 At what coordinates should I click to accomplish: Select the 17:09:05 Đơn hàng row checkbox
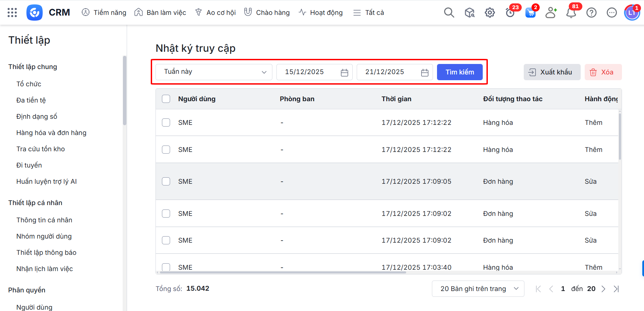coord(166,181)
